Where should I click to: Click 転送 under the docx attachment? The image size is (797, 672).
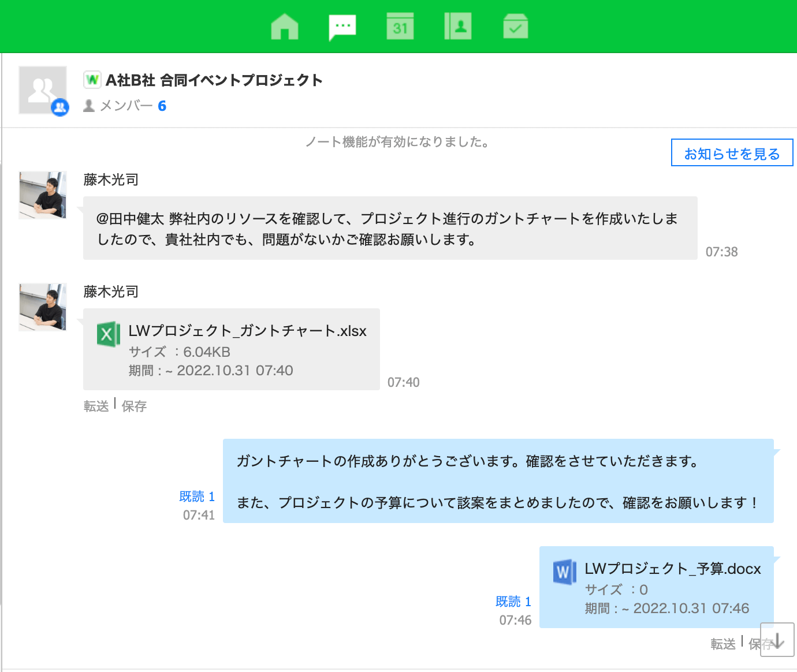pyautogui.click(x=722, y=644)
